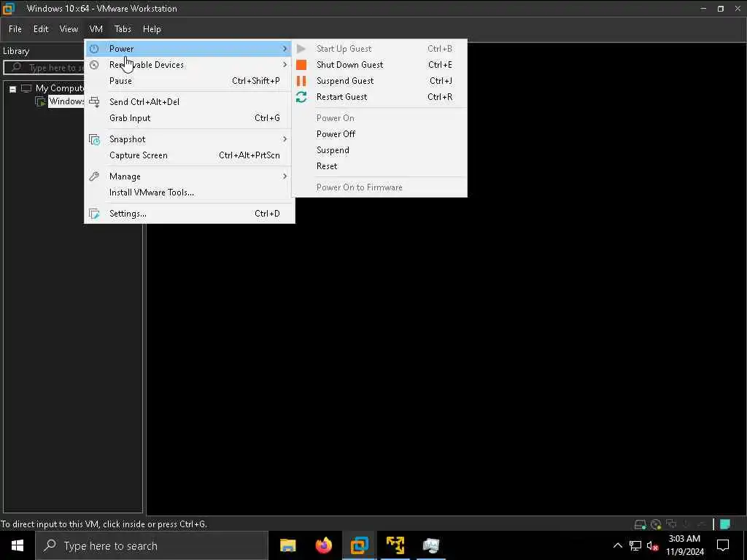Expand the Power submenu arrow
This screenshot has width=747, height=560.
tap(285, 49)
